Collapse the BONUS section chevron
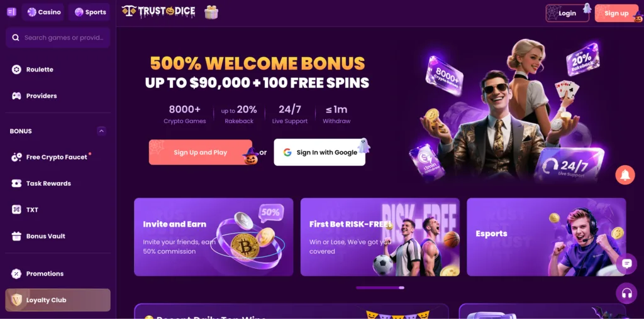This screenshot has width=644, height=319. [x=101, y=131]
